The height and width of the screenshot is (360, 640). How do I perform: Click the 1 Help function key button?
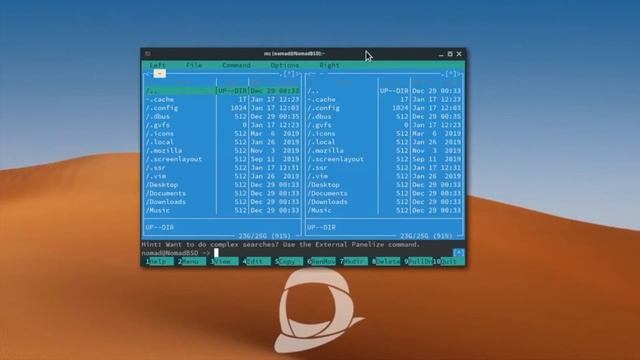[x=161, y=261]
